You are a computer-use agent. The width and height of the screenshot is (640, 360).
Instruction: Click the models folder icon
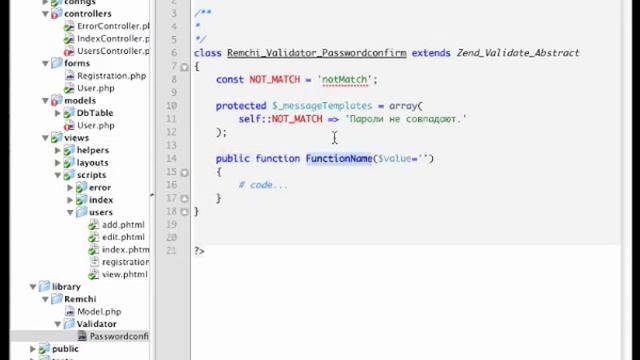56,100
